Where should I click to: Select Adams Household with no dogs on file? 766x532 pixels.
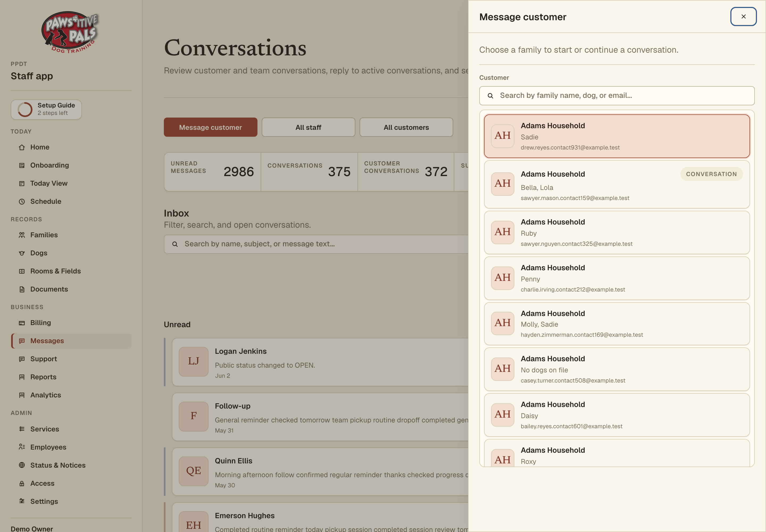tap(617, 369)
